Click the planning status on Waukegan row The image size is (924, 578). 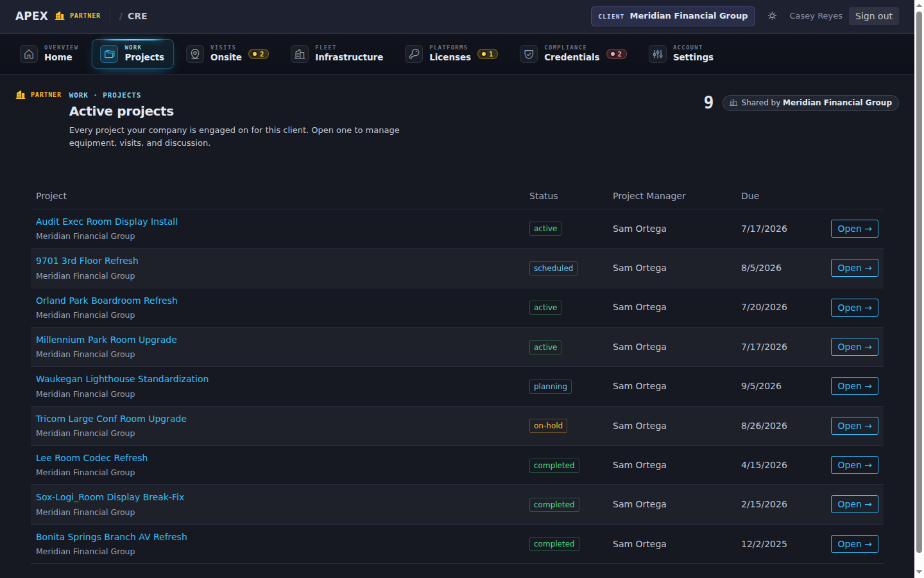pos(551,387)
